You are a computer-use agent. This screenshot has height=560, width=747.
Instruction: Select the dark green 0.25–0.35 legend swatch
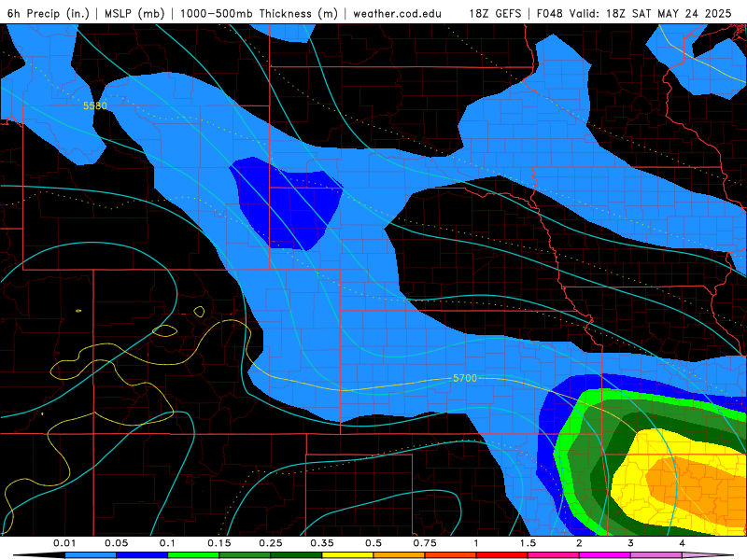tap(296, 555)
